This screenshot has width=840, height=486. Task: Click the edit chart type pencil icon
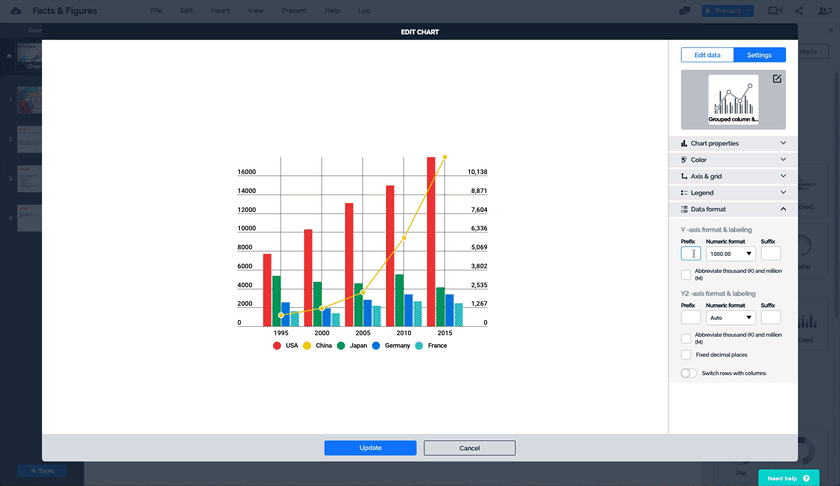(x=775, y=80)
